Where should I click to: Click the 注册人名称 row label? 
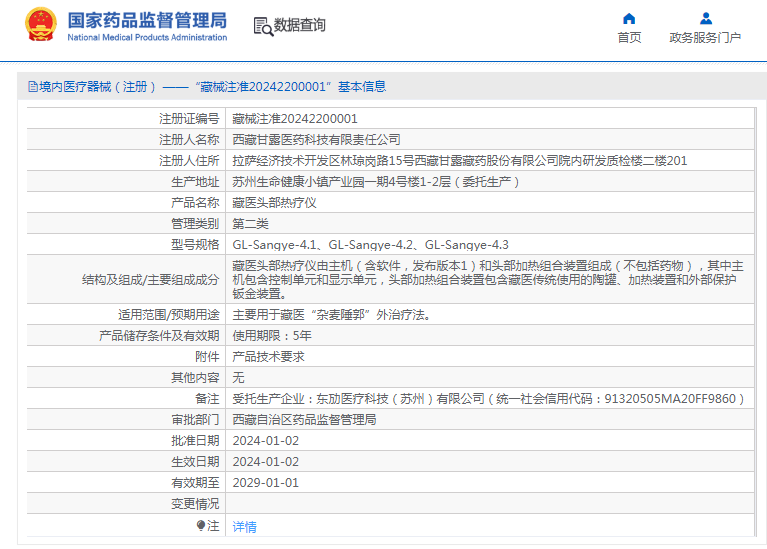tap(189, 139)
